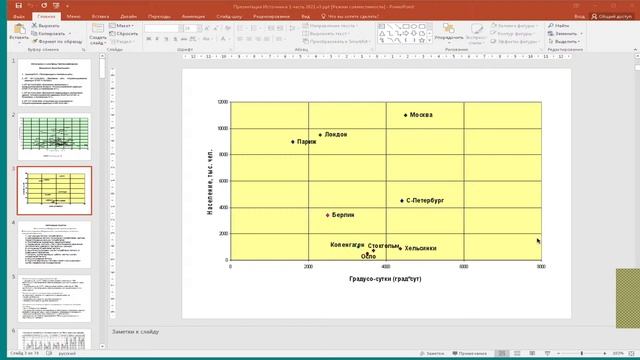Open the Анимация ribbon tab
Image resolution: width=640 pixels, height=360 pixels.
pyautogui.click(x=193, y=17)
